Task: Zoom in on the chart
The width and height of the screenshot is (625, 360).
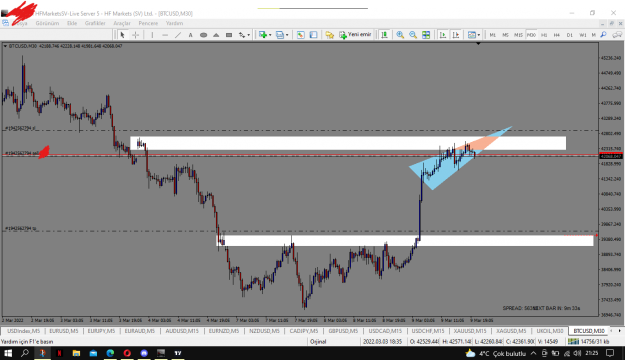Action: coord(400,35)
